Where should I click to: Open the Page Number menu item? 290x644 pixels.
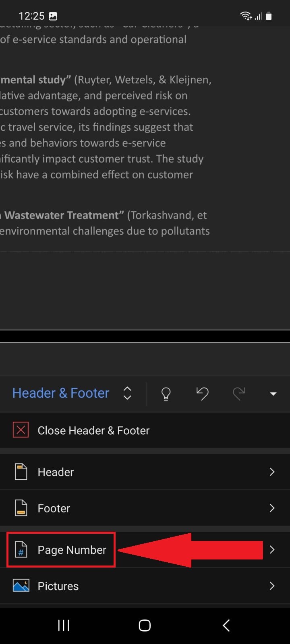(x=72, y=550)
